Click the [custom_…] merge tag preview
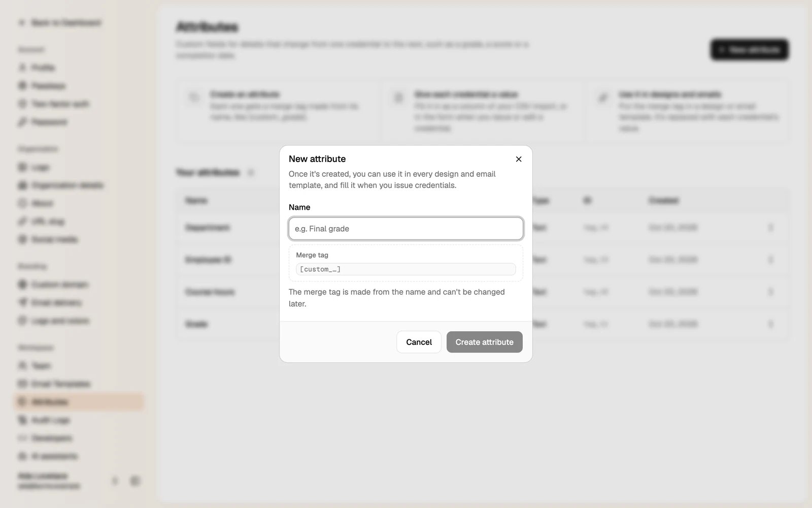The image size is (812, 508). 406,269
